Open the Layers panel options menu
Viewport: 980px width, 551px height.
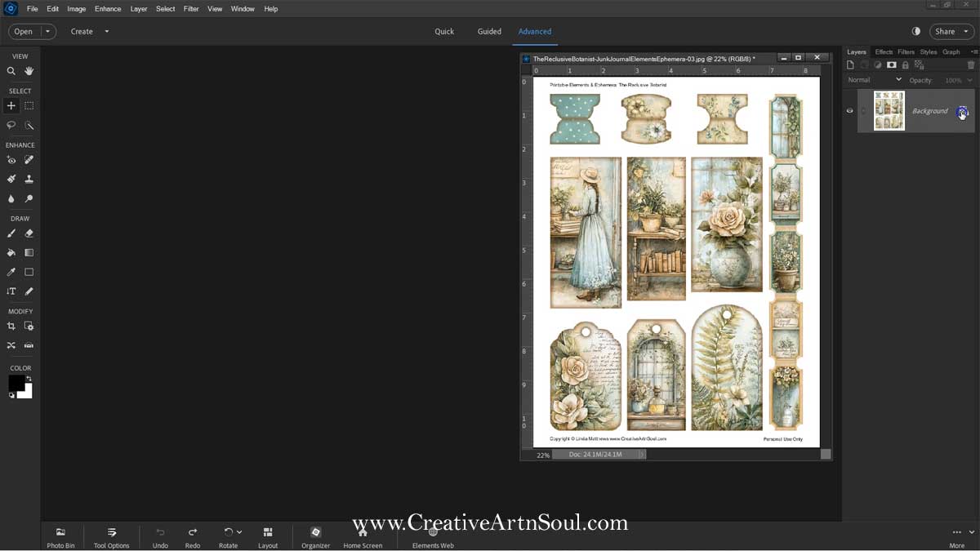[973, 52]
